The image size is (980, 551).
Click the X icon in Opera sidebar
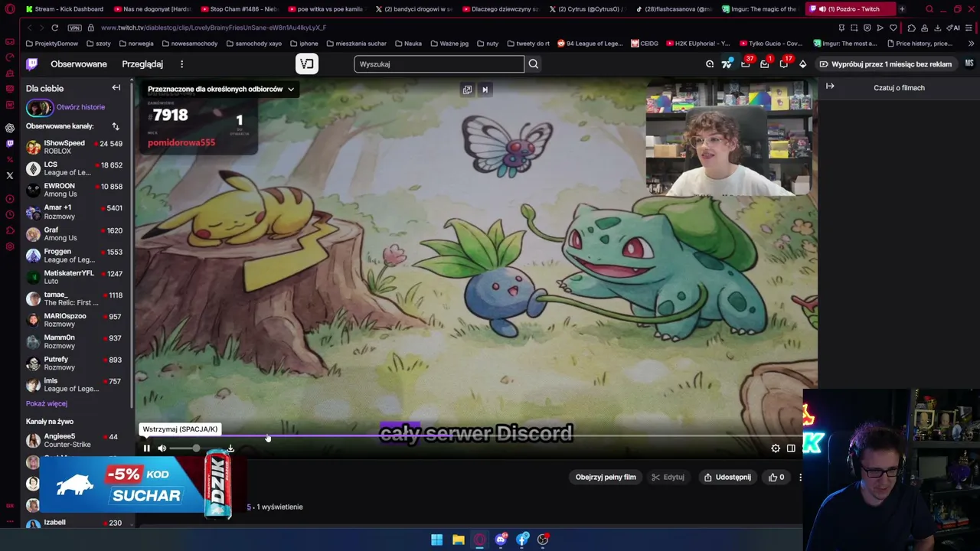point(10,175)
